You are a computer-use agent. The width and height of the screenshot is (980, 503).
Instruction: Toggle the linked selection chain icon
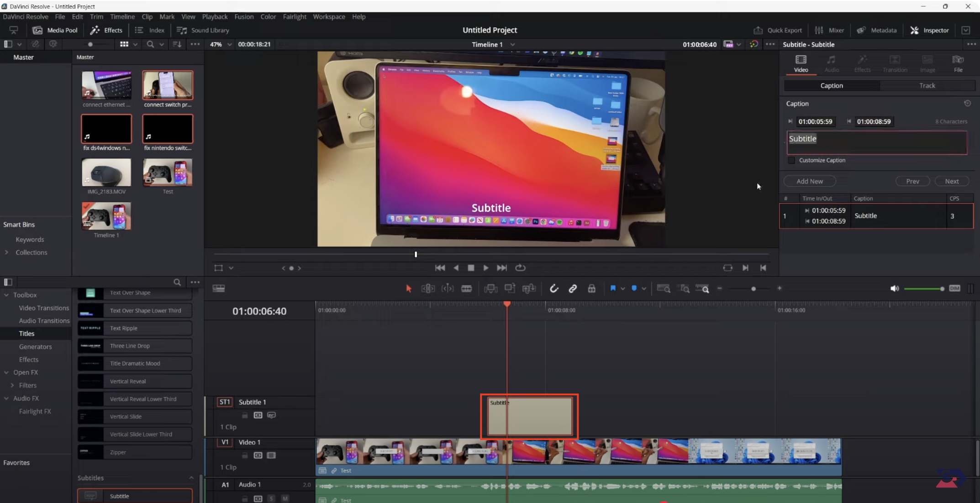(x=573, y=288)
